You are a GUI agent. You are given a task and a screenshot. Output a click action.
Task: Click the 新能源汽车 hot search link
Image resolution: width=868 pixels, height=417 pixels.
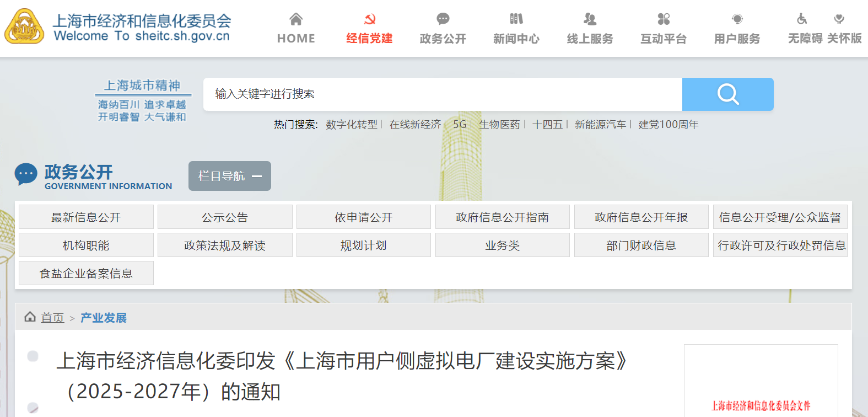600,125
